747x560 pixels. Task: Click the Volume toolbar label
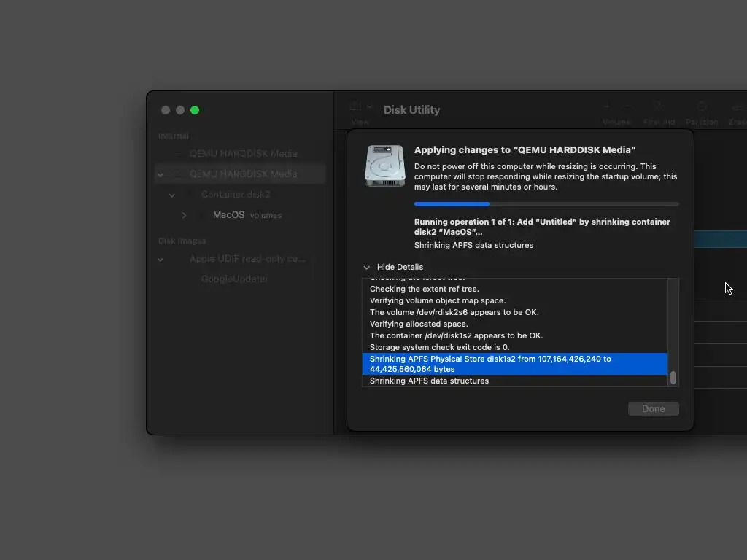616,122
